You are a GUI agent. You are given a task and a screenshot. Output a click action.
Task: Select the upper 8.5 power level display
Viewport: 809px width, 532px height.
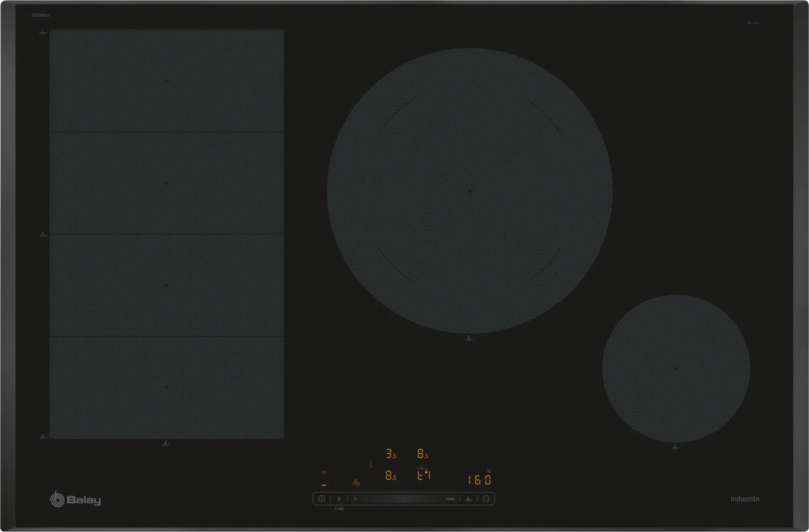pos(423,454)
